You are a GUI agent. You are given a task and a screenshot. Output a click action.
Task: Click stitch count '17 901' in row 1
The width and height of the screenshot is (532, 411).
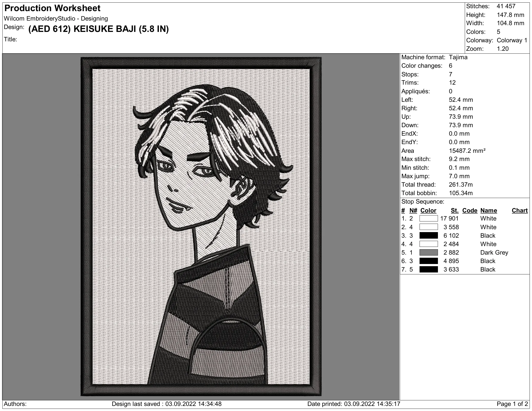pyautogui.click(x=450, y=218)
